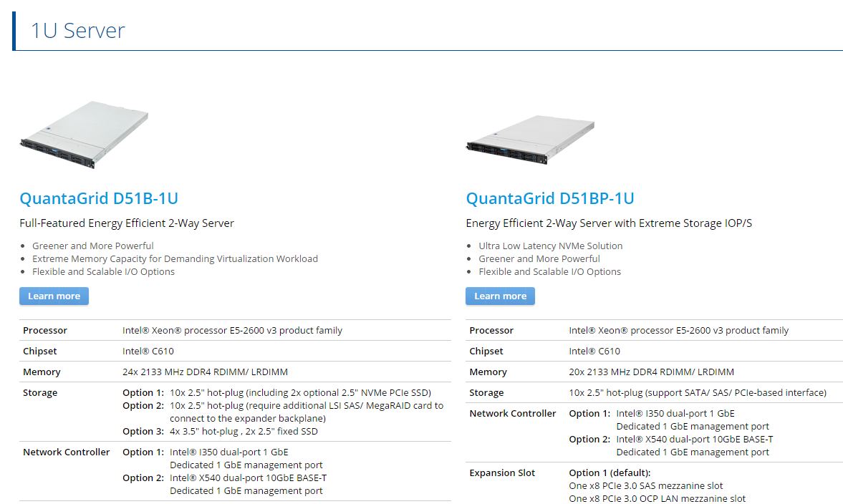The image size is (843, 504).
Task: Click the D51BP-1U Processor value cell
Action: pyautogui.click(x=678, y=331)
